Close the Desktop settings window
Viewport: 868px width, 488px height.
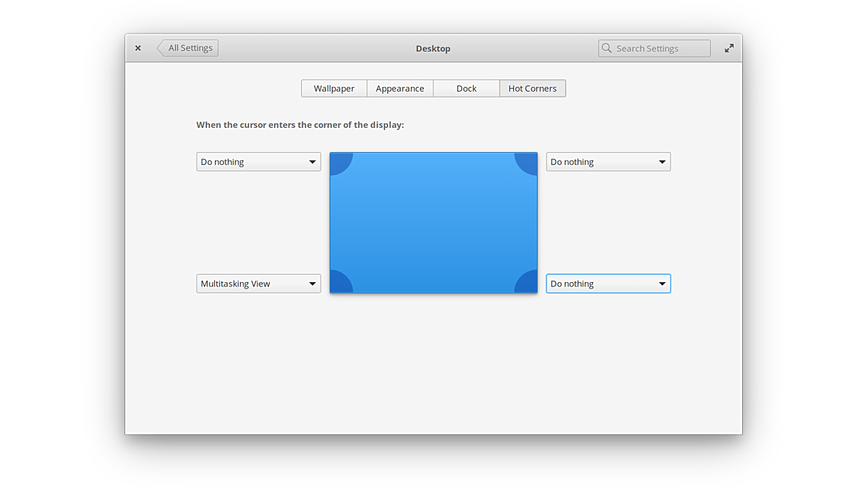coord(138,48)
